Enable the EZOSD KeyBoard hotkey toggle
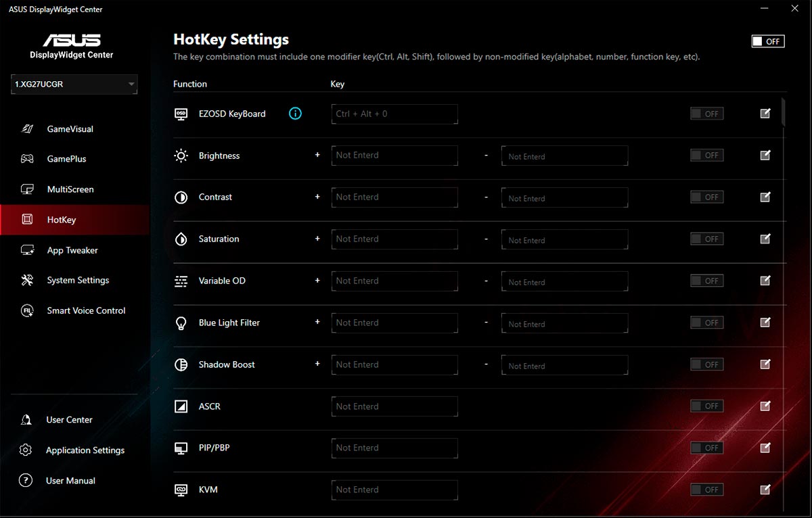 point(706,114)
